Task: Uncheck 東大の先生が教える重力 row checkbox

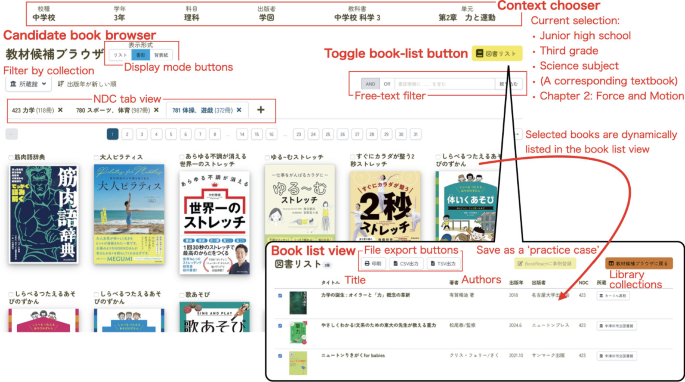Action: click(280, 326)
